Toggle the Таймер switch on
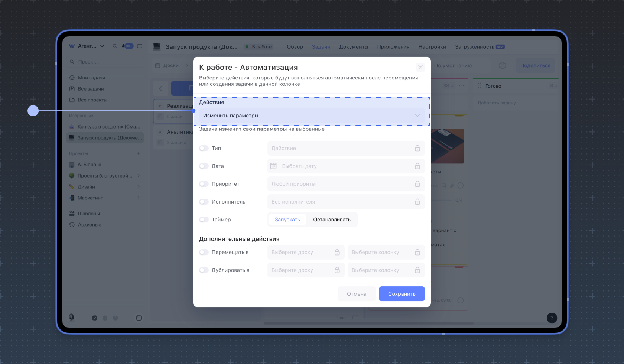This screenshot has height=364, width=624. (x=204, y=220)
